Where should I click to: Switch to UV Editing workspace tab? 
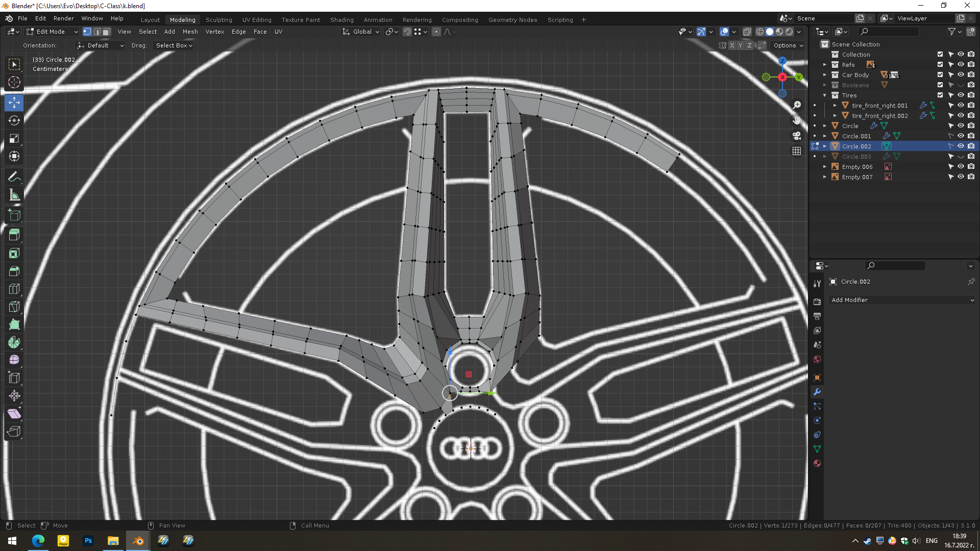coord(257,20)
